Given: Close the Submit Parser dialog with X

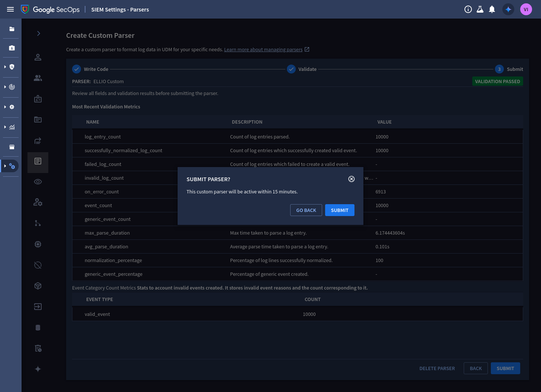Looking at the screenshot, I should coord(352,179).
